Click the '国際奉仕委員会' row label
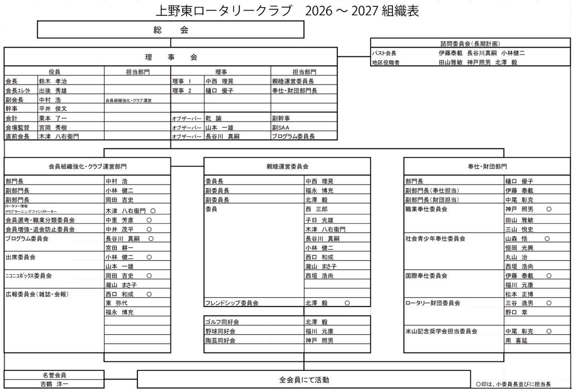Screen dimensions: 574x392 tap(426, 276)
